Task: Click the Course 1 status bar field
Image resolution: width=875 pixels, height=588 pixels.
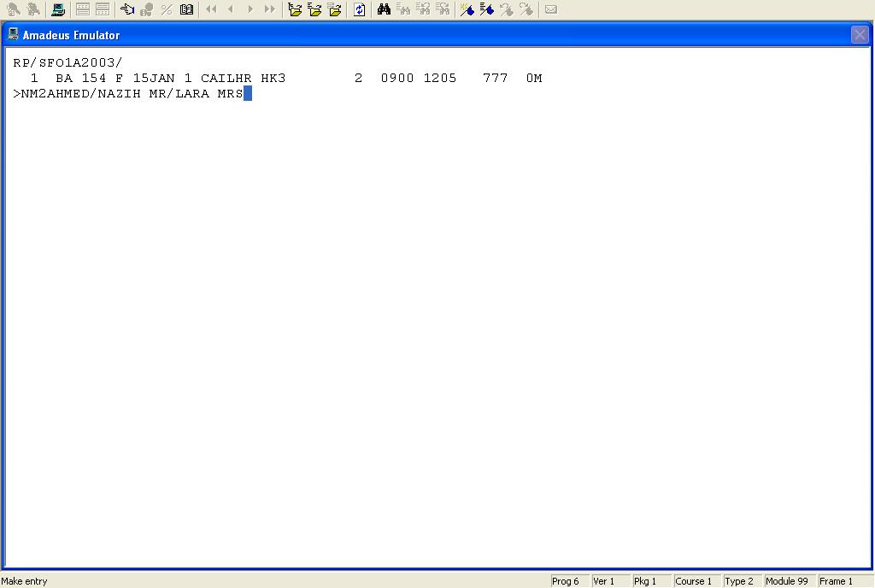Action: click(696, 581)
